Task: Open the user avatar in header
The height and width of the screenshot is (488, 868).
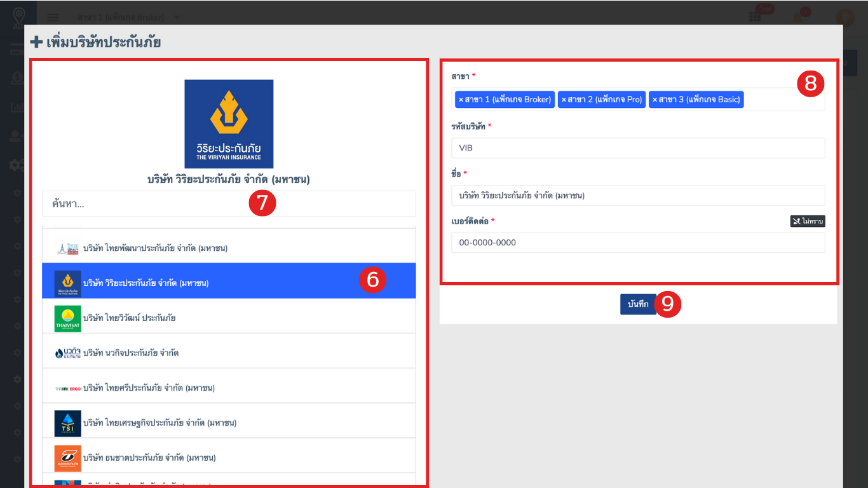Action: (844, 17)
